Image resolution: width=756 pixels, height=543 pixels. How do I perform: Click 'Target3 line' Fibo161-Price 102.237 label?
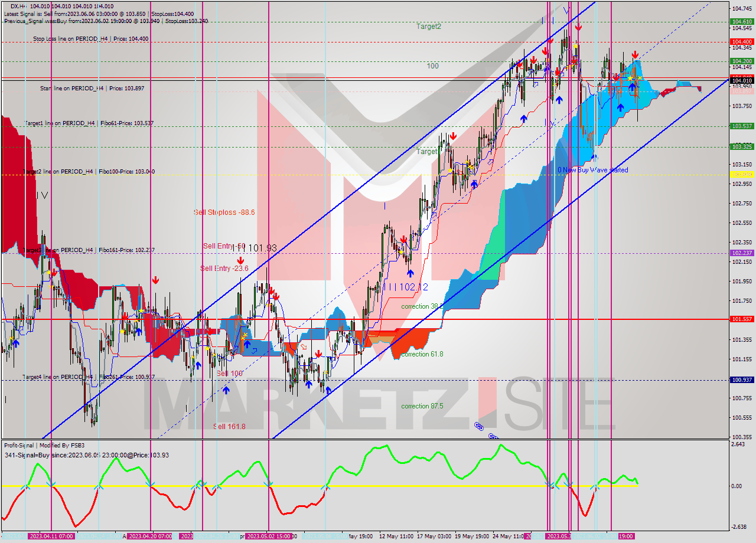(89, 250)
